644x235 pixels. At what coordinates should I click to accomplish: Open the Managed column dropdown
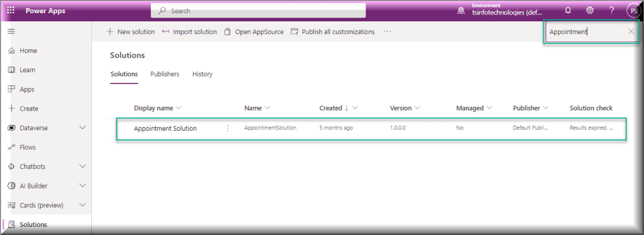click(489, 108)
